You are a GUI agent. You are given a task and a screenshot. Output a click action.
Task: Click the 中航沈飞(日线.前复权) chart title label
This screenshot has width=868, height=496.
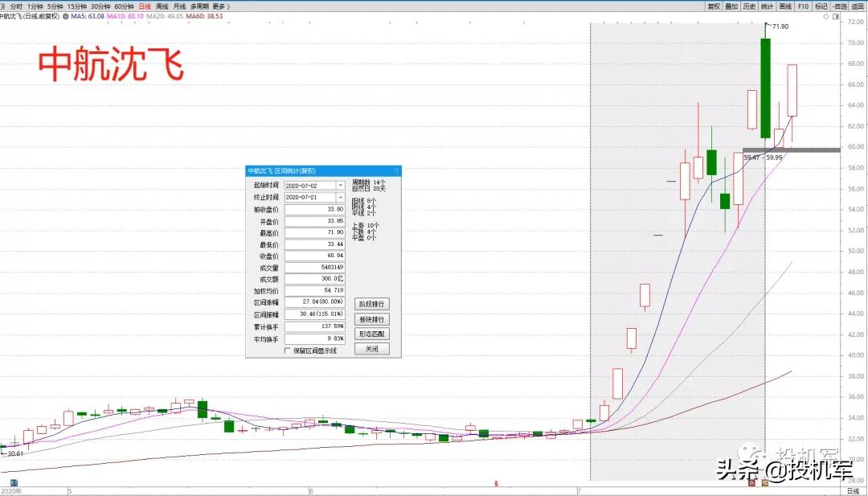point(30,17)
